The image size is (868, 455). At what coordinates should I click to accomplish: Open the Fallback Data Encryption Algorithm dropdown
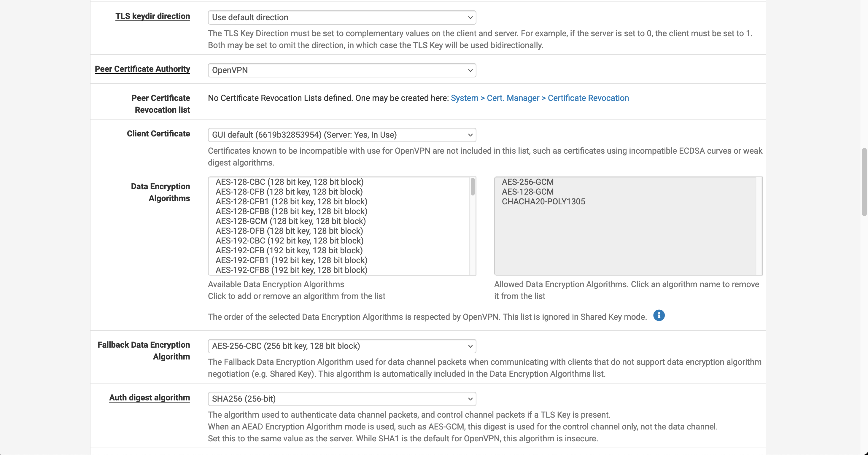click(x=342, y=346)
